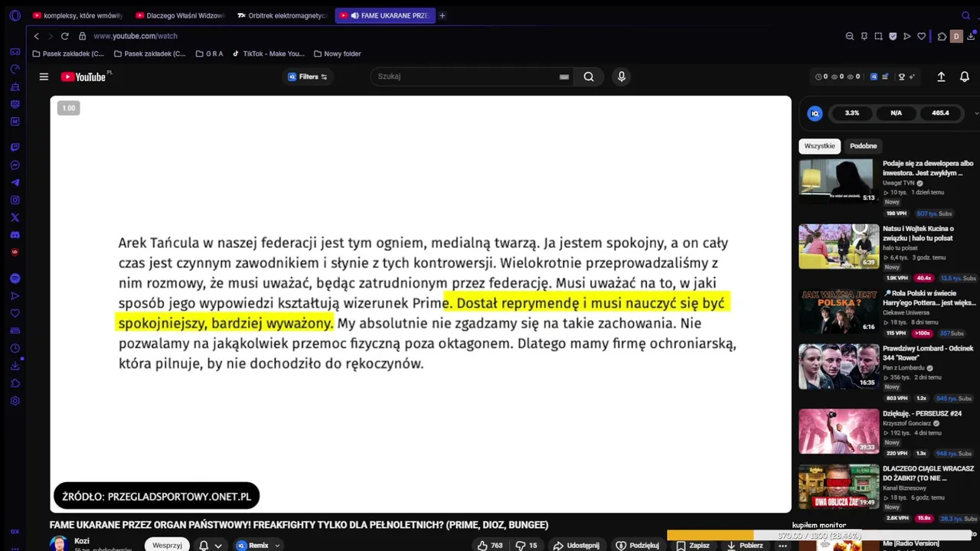The width and height of the screenshot is (980, 551).
Task: Open GX Corner gamepad icon in sidebar
Action: (x=15, y=52)
